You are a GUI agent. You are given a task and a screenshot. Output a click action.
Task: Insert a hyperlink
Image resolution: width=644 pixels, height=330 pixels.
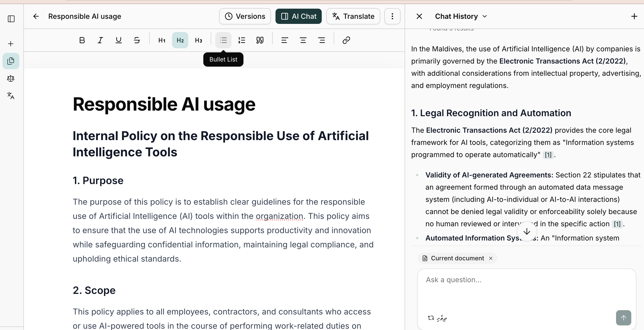pos(346,40)
